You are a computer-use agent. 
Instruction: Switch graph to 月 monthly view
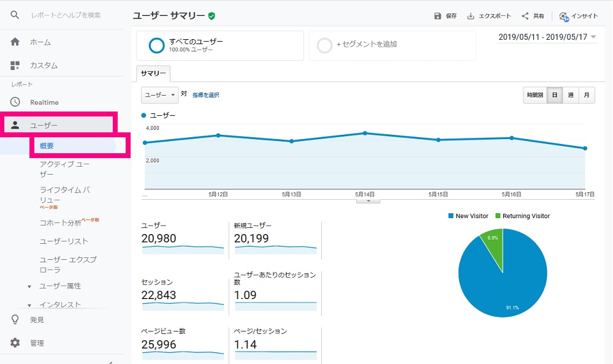[587, 95]
